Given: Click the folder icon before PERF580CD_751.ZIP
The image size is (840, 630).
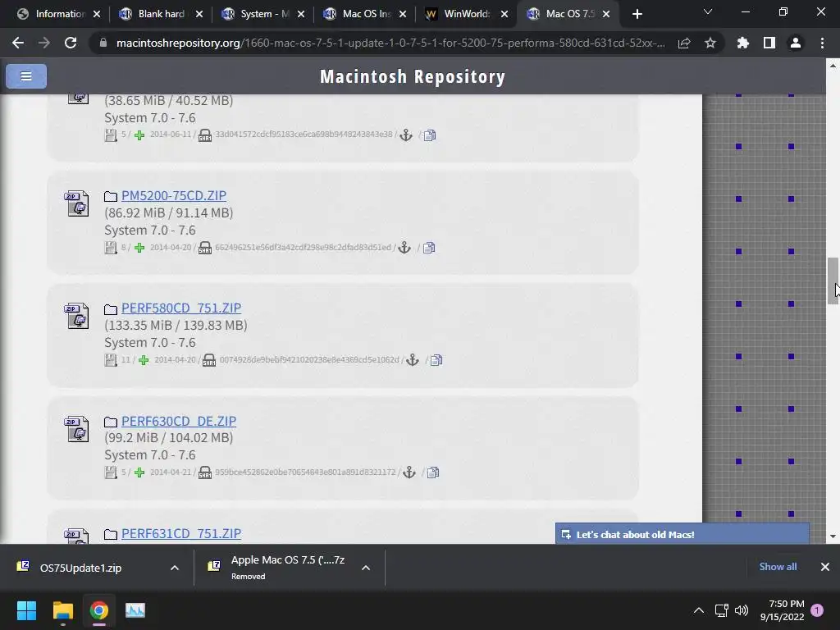Looking at the screenshot, I should click(111, 309).
